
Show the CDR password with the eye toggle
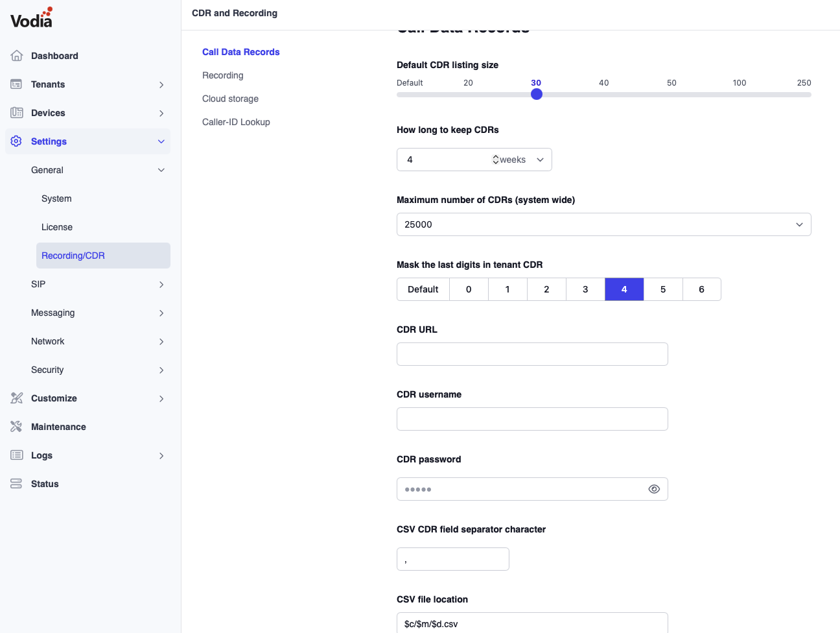654,489
